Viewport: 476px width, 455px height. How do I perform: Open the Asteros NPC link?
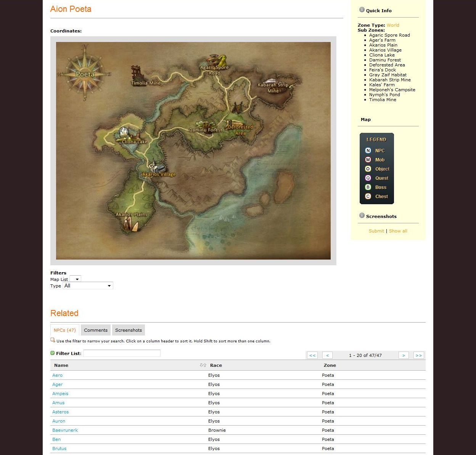tap(60, 412)
